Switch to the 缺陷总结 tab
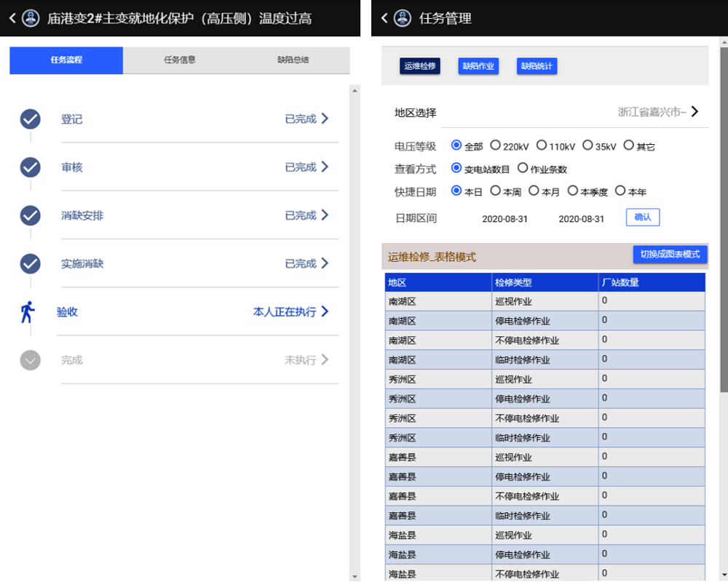 pyautogui.click(x=293, y=60)
